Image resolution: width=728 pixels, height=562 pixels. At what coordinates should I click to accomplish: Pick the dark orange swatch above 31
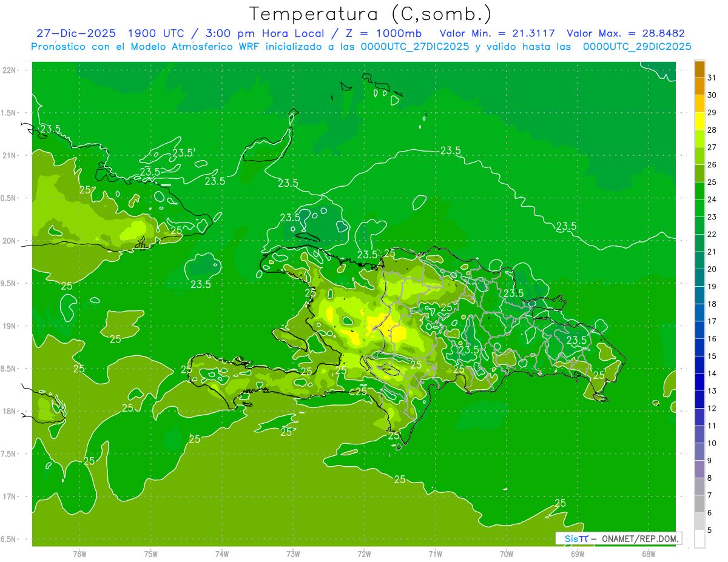699,69
